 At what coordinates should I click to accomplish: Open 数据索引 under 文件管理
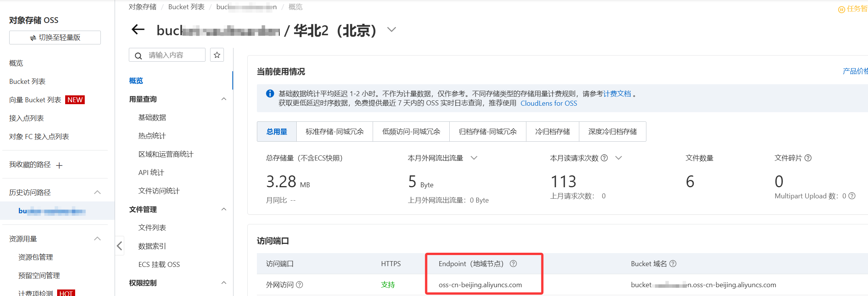click(152, 246)
